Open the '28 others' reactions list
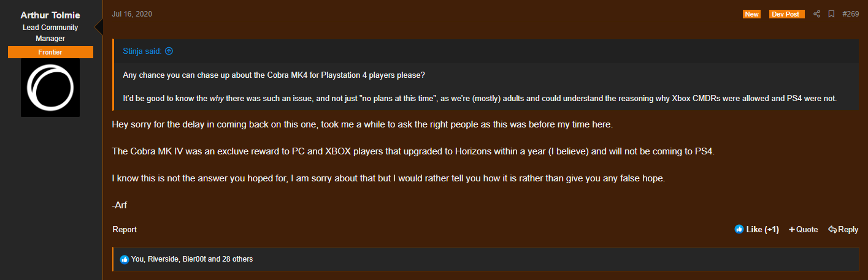 (x=237, y=259)
